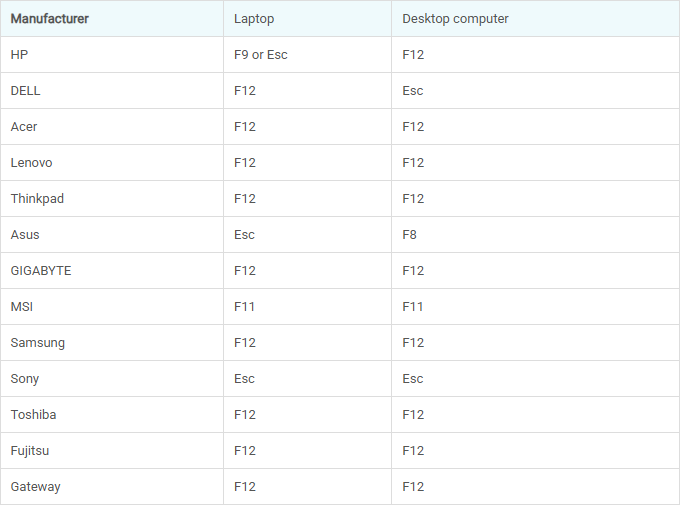The width and height of the screenshot is (680, 506).
Task: Select the HP manufacturer cell
Action: [x=20, y=55]
